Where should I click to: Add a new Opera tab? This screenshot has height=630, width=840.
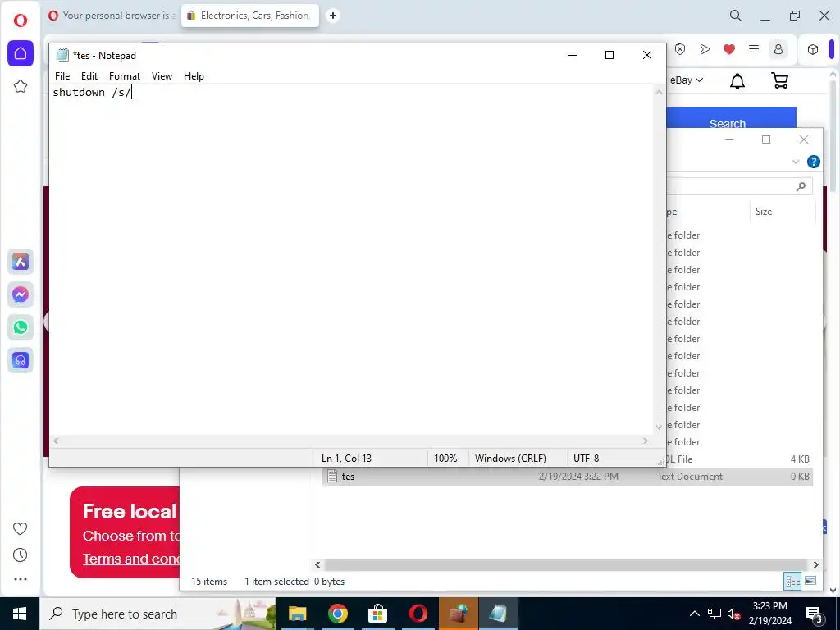pyautogui.click(x=333, y=16)
